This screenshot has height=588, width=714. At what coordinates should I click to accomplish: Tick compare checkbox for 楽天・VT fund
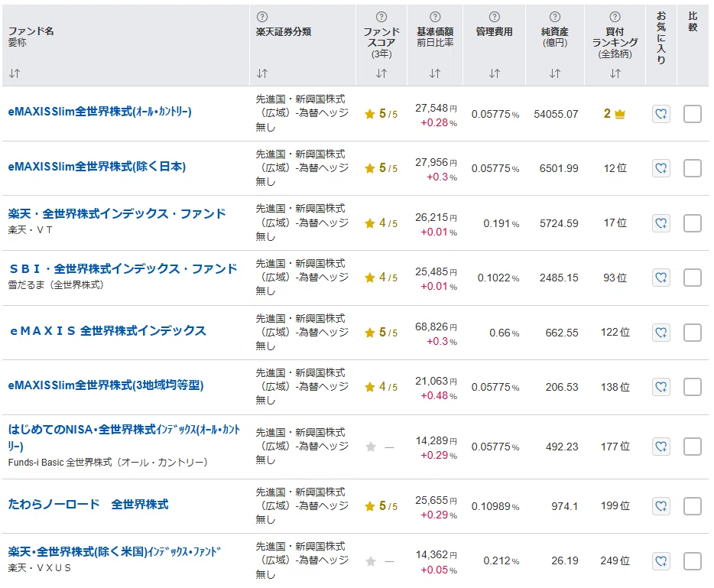point(692,223)
